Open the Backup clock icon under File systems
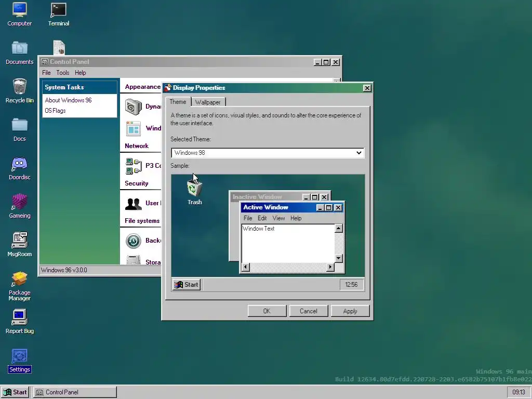Screen dimensions: 532x399 (x=134, y=241)
